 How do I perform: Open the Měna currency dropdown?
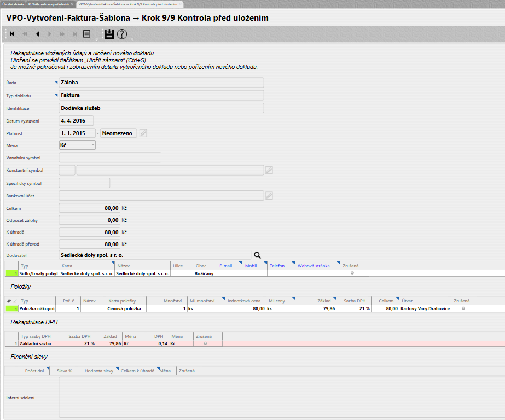(x=77, y=145)
